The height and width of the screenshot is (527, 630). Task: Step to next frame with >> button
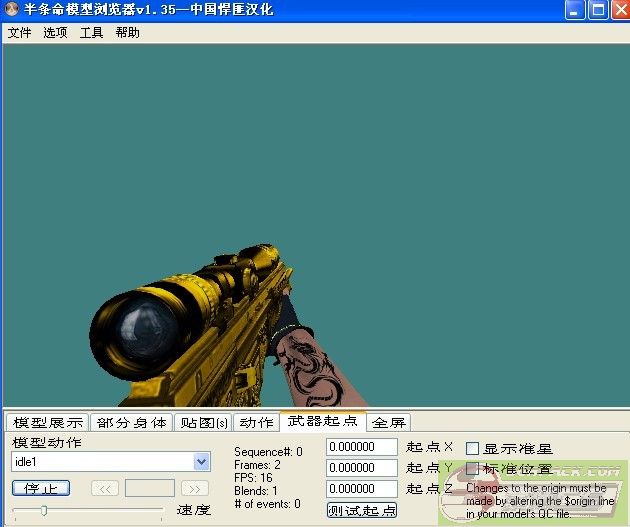[195, 489]
